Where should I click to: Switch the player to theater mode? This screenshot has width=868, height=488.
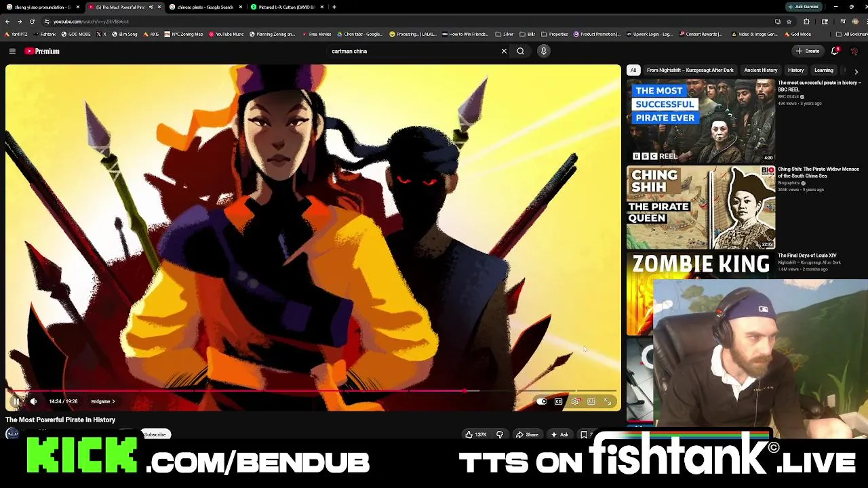pyautogui.click(x=591, y=401)
